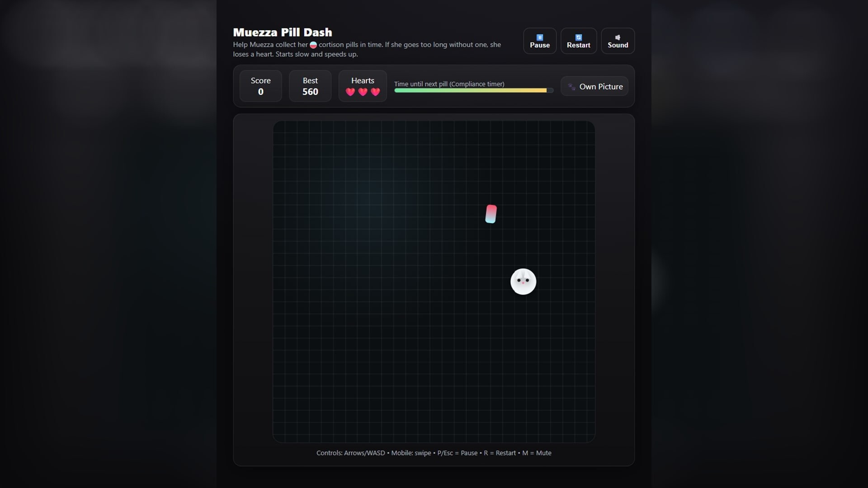Screen dimensions: 868x488
Task: Mute the game with the Sound button
Action: coord(618,41)
